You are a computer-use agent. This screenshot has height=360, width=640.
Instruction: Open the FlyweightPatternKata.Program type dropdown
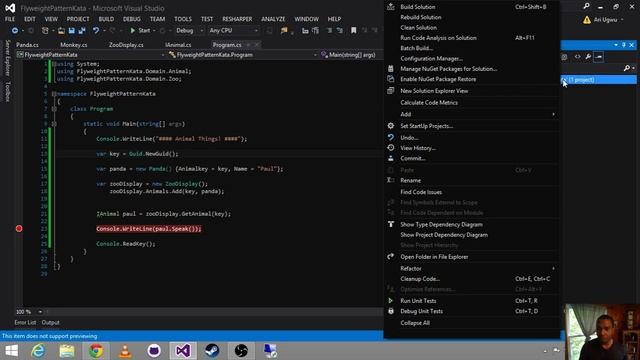[243, 55]
